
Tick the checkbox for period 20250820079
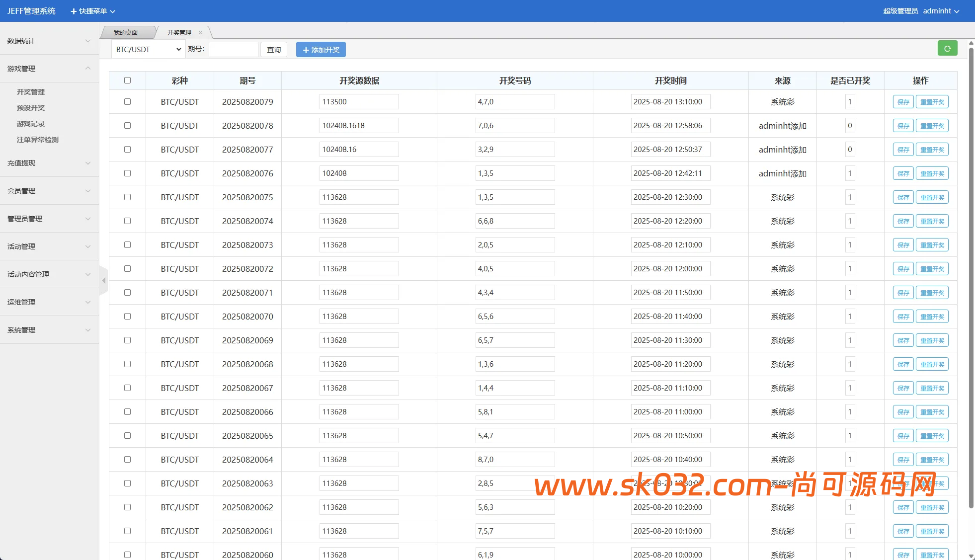(127, 102)
